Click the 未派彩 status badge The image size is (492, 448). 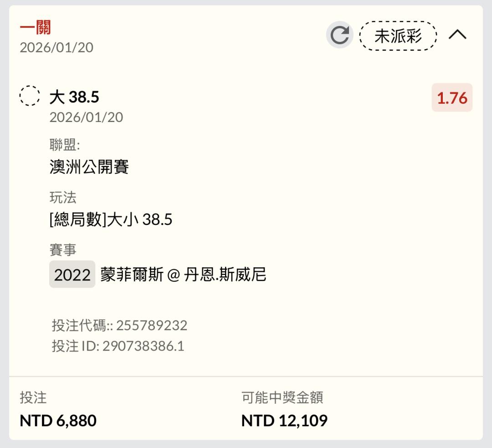pos(398,36)
